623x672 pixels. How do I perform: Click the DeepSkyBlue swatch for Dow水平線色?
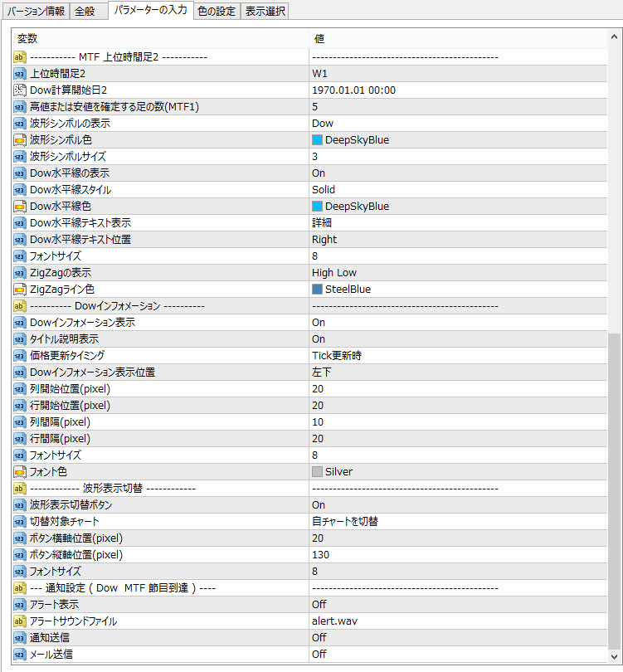tap(317, 206)
